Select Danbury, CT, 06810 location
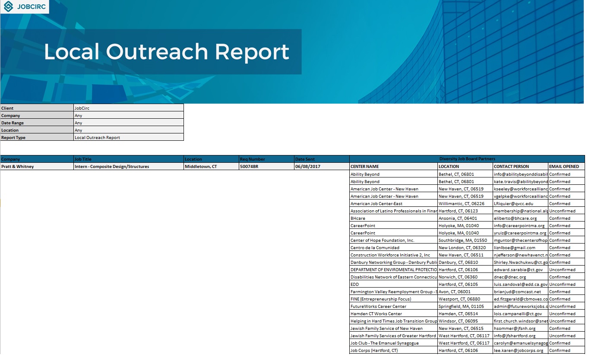The image size is (598, 364). pos(465,262)
